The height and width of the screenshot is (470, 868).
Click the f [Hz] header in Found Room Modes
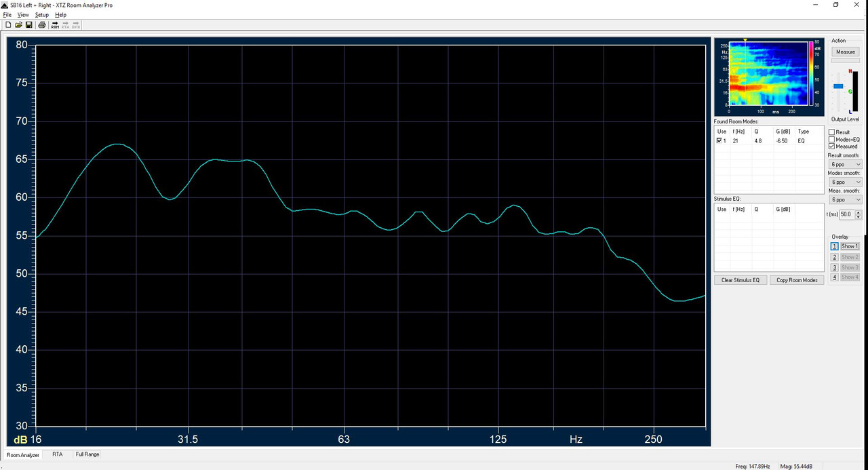pyautogui.click(x=738, y=132)
